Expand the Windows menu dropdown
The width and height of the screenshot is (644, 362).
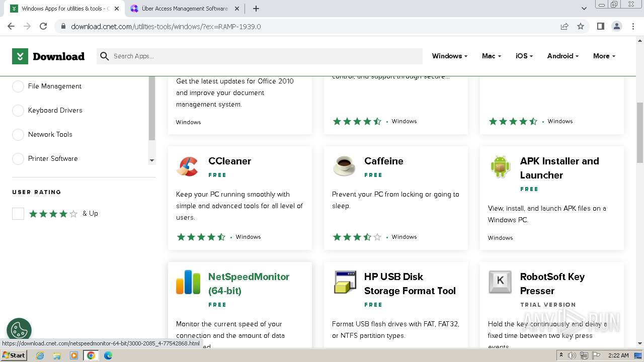[449, 56]
